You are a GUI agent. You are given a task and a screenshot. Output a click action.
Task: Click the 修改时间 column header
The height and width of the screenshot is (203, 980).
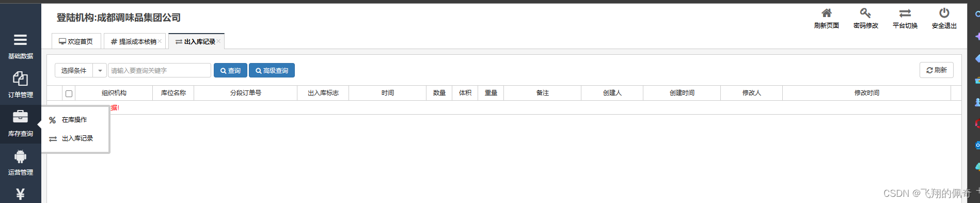867,93
